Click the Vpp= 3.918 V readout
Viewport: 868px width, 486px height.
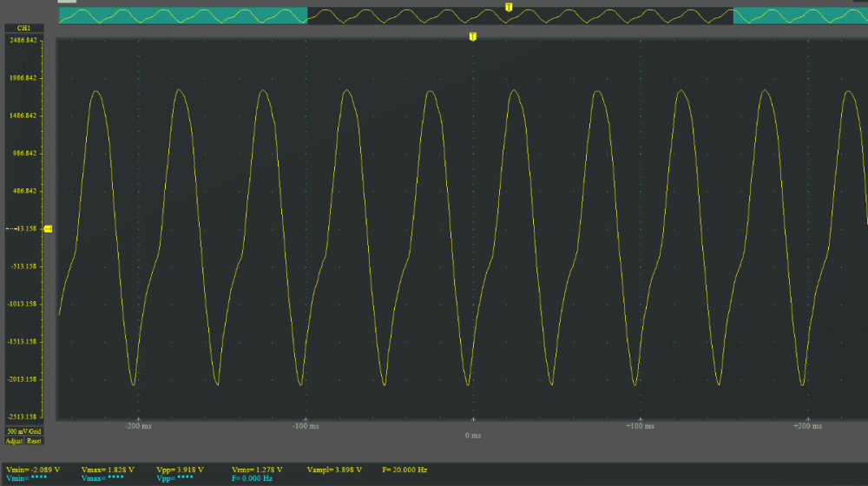pos(178,470)
